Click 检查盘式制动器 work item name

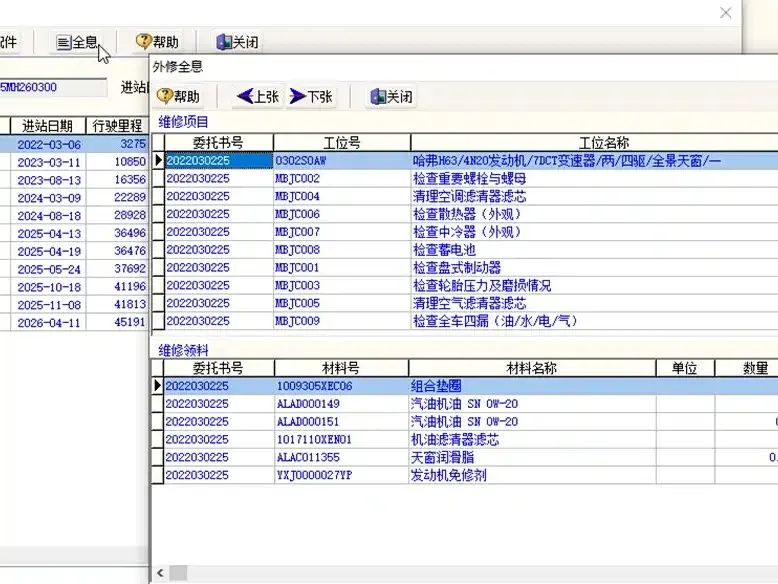tap(457, 268)
